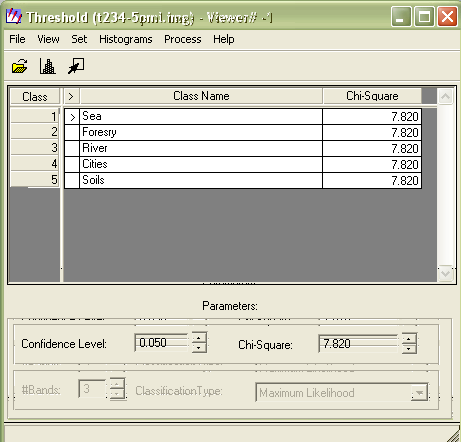Increase Chi-Square parameter with up arrow
This screenshot has height=442, width=461.
(409, 338)
